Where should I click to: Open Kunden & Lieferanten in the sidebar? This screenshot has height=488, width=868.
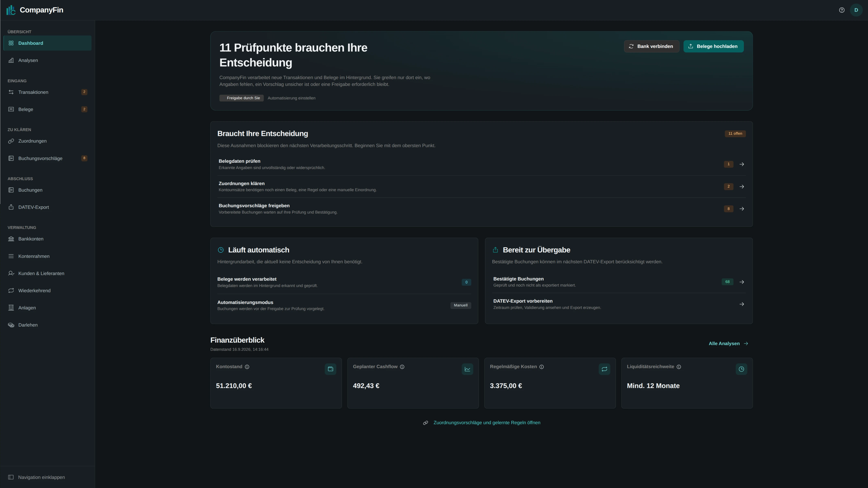(x=48, y=273)
